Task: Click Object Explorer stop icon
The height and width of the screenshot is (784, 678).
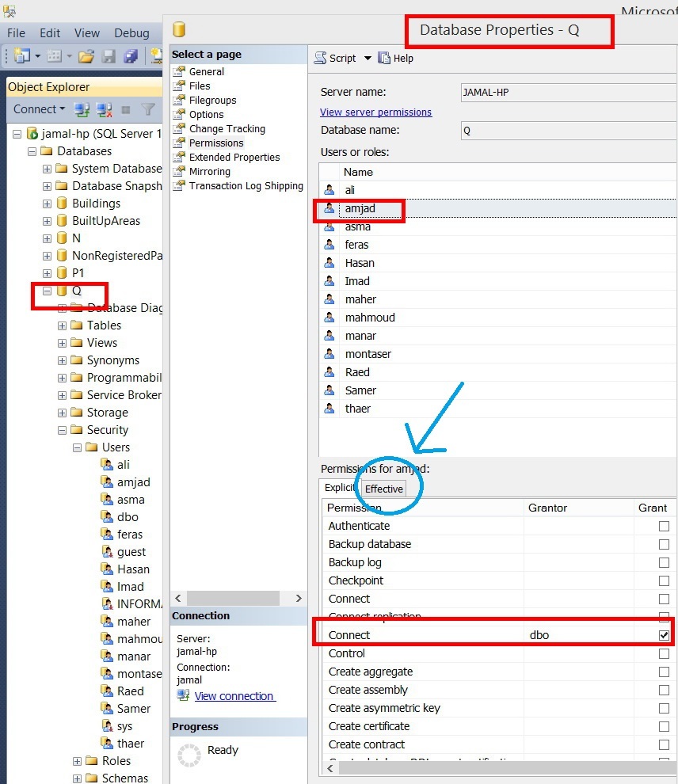Action: pyautogui.click(x=126, y=110)
